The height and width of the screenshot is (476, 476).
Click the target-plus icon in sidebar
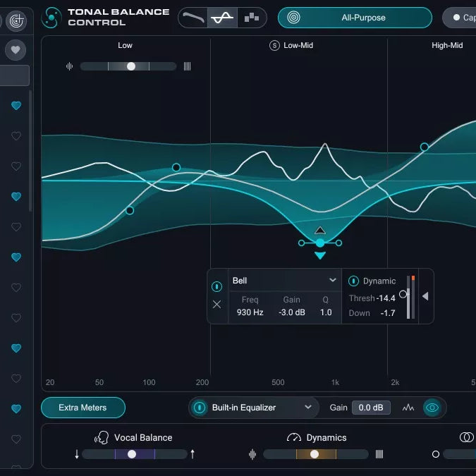click(x=16, y=21)
